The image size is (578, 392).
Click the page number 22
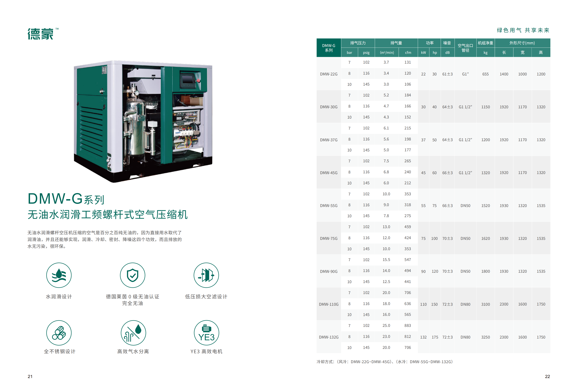(547, 376)
